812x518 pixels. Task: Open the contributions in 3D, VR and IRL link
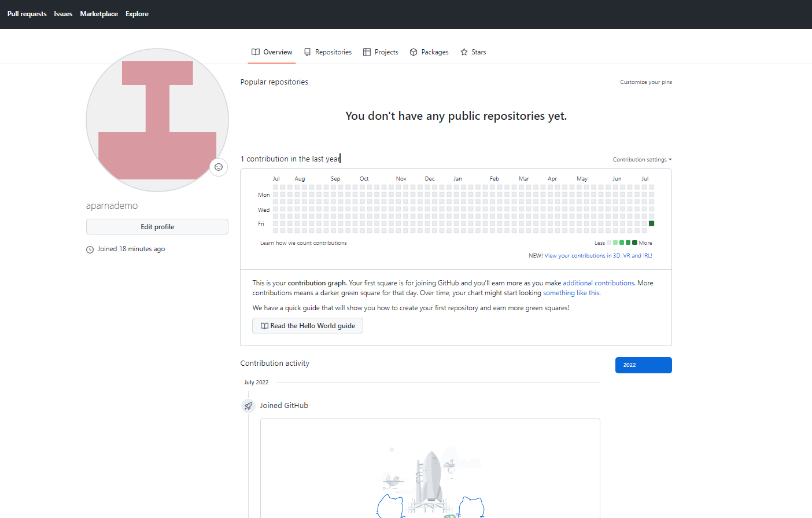[598, 255]
